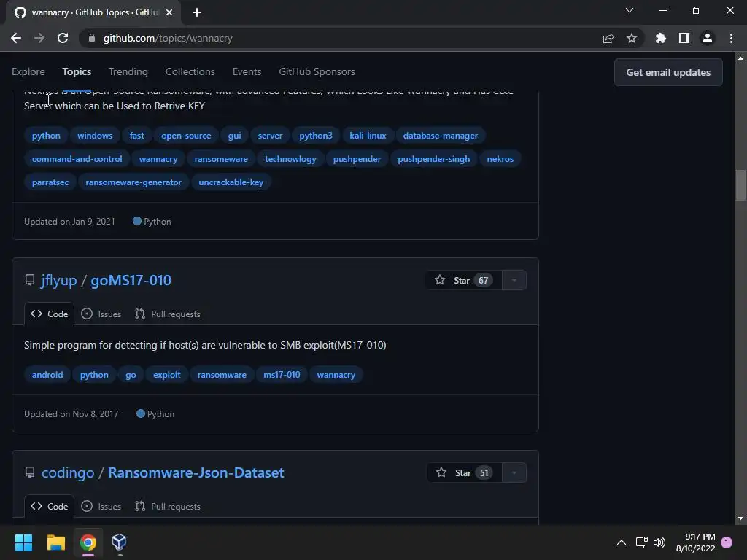Click the exploit topic tag

click(x=167, y=374)
